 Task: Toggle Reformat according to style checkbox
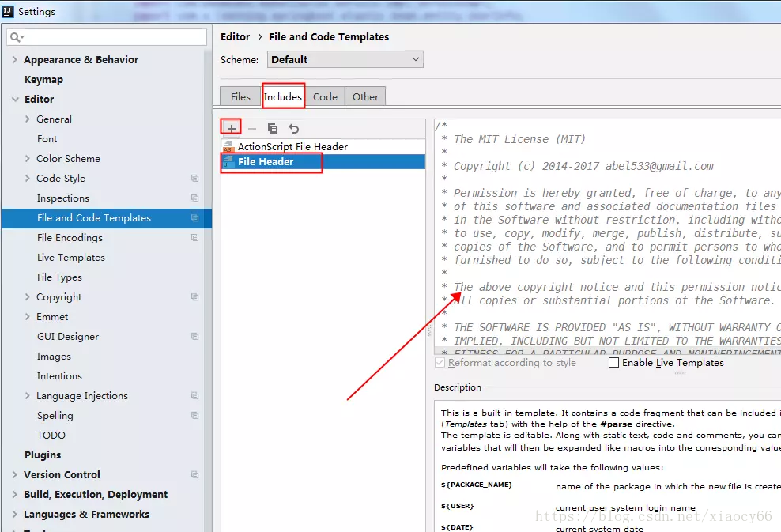coord(440,363)
